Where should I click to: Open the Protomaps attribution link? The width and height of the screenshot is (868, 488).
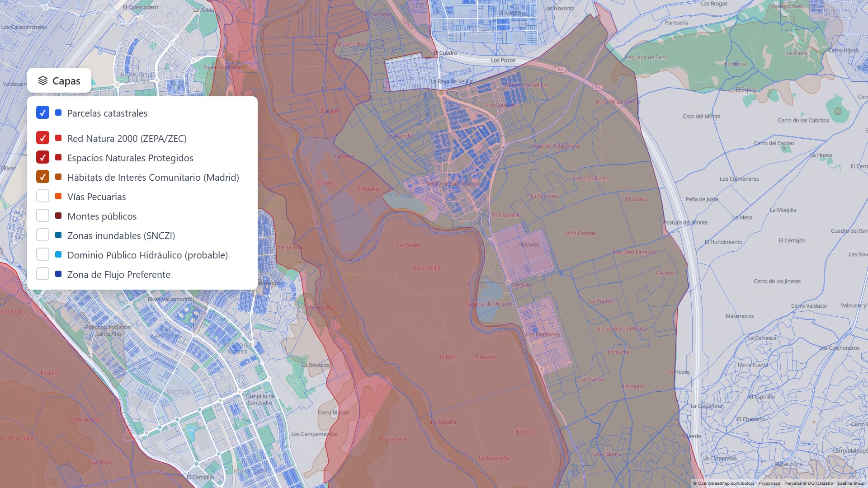[x=769, y=483]
